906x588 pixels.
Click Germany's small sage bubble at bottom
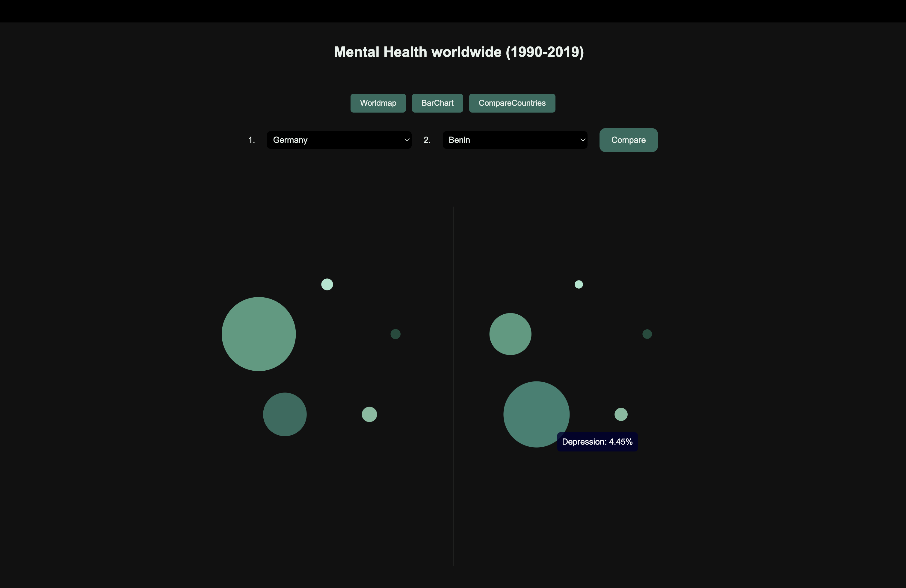[369, 414]
